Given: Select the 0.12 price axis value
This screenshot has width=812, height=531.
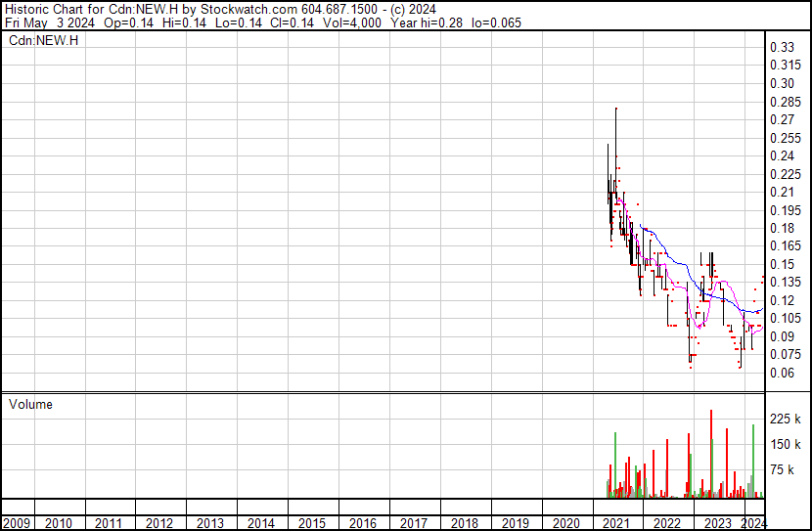Looking at the screenshot, I should click(782, 300).
